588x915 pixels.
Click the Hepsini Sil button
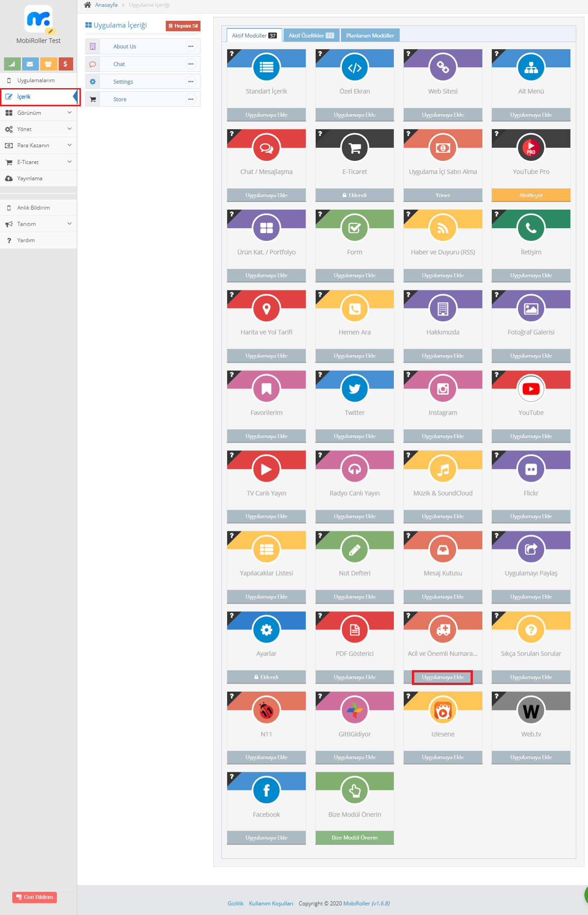tap(183, 26)
